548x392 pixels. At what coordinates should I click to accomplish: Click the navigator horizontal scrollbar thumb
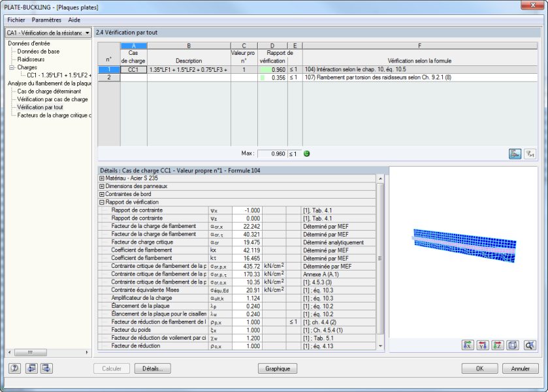pyautogui.click(x=31, y=352)
